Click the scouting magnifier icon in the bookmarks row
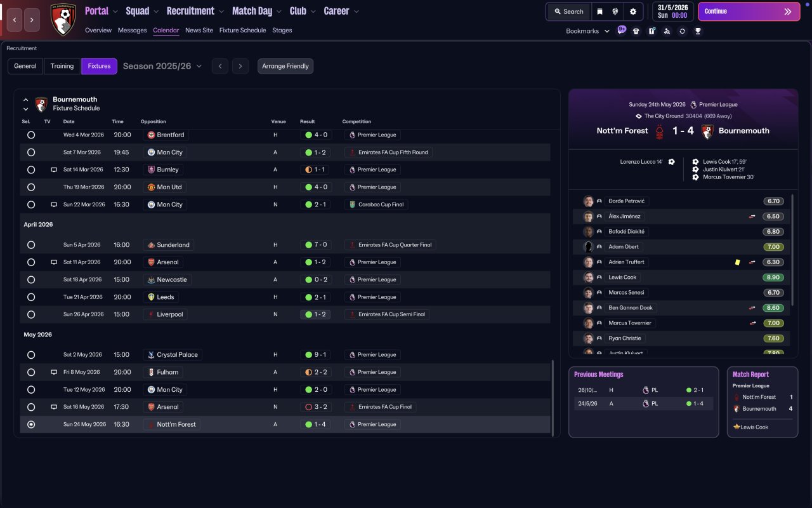Image resolution: width=812 pixels, height=508 pixels. (667, 31)
